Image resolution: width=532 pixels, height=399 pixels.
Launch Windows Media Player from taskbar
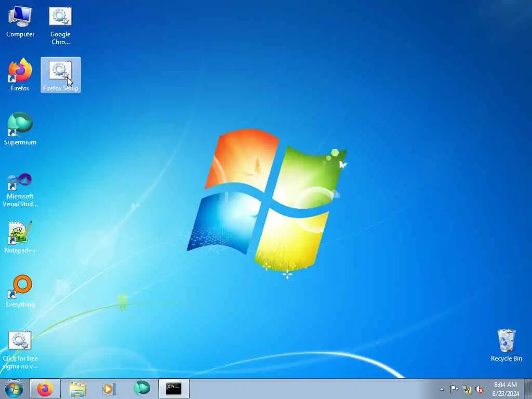(x=109, y=389)
